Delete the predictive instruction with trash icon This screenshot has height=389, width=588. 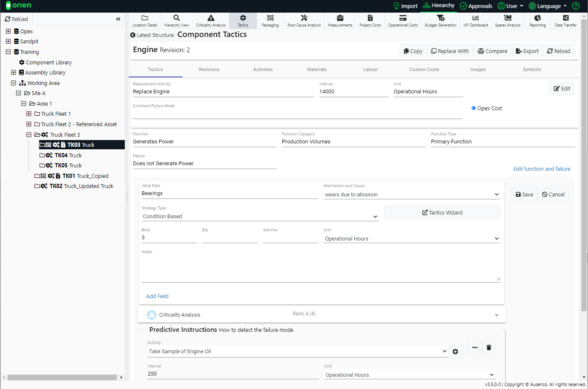[x=488, y=347]
